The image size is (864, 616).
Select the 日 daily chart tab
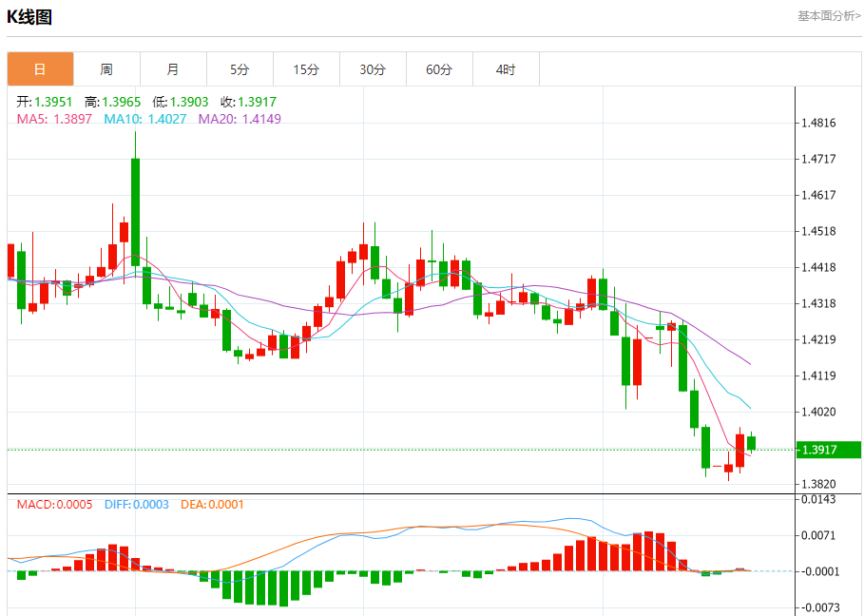click(x=40, y=69)
